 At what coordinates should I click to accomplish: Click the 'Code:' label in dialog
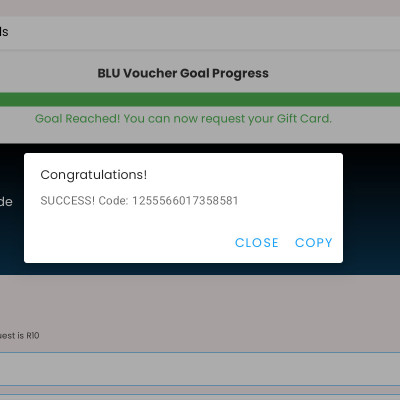pyautogui.click(x=113, y=201)
